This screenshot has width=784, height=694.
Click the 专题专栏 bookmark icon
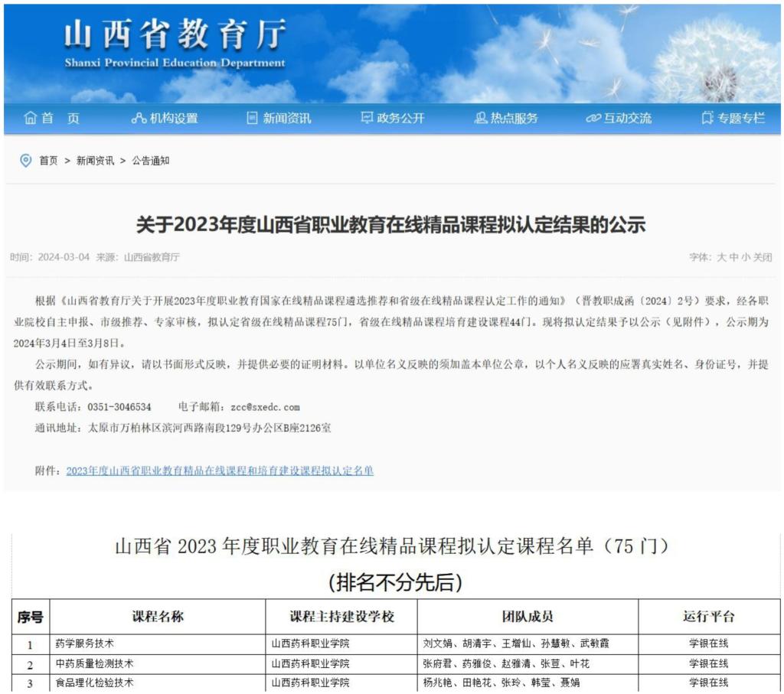pos(707,118)
